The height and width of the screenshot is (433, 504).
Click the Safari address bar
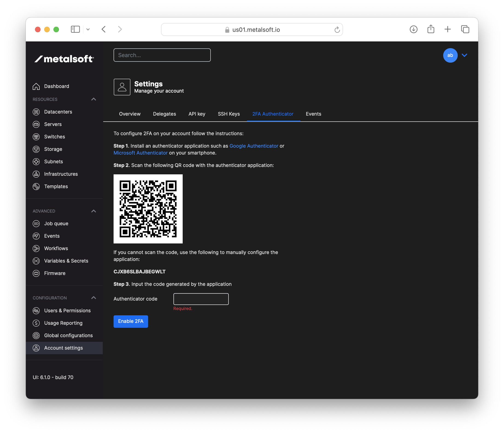point(252,30)
